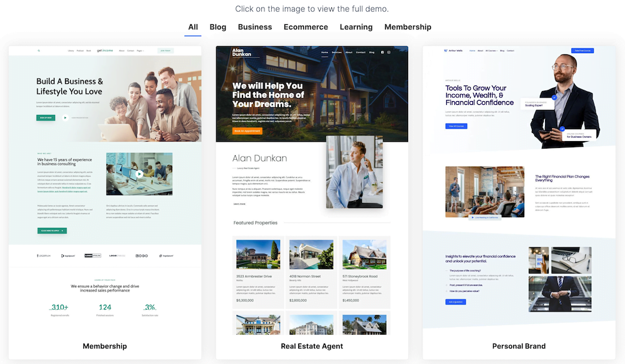Click the Instagram icon in Alan Dunkan header
Image resolution: width=625 pixels, height=364 pixels.
[x=389, y=52]
